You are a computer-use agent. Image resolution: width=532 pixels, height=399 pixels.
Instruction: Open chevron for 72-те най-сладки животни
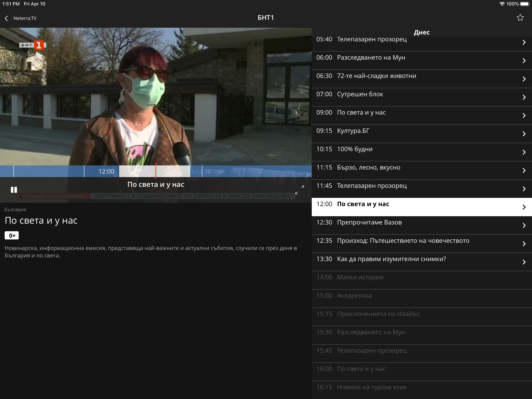click(x=524, y=79)
